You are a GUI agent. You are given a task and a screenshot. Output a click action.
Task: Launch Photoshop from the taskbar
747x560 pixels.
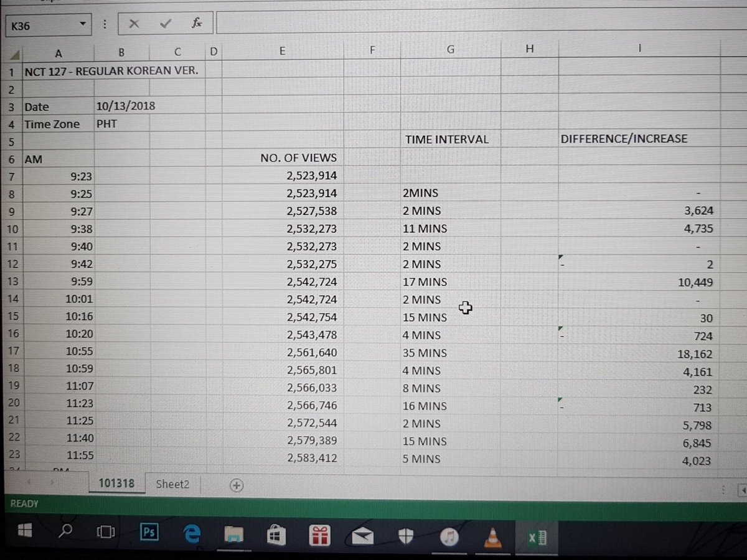[148, 533]
